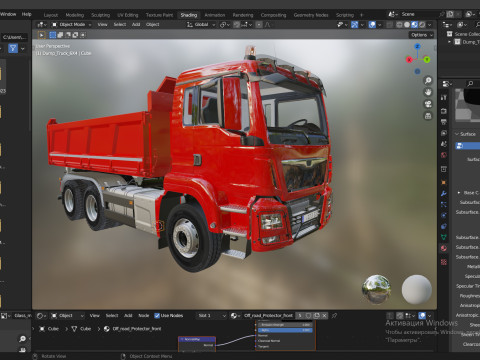The height and width of the screenshot is (360, 480).
Task: Open the viewport Select menu
Action: [x=120, y=24]
